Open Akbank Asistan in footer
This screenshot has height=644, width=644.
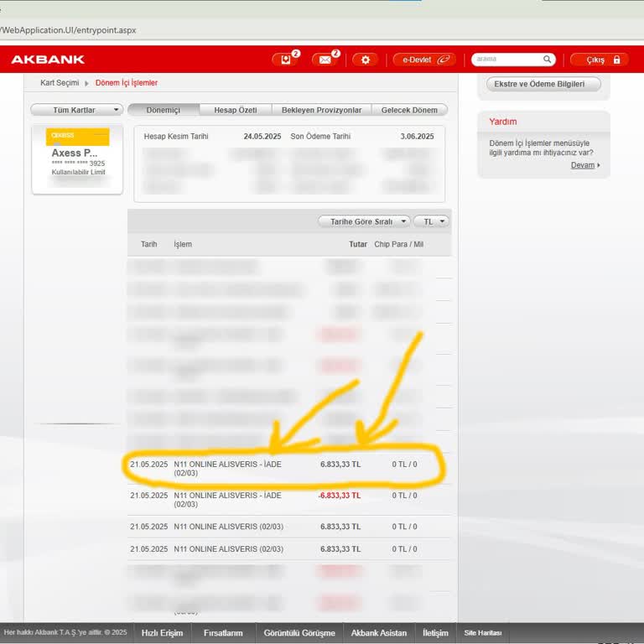(x=379, y=633)
